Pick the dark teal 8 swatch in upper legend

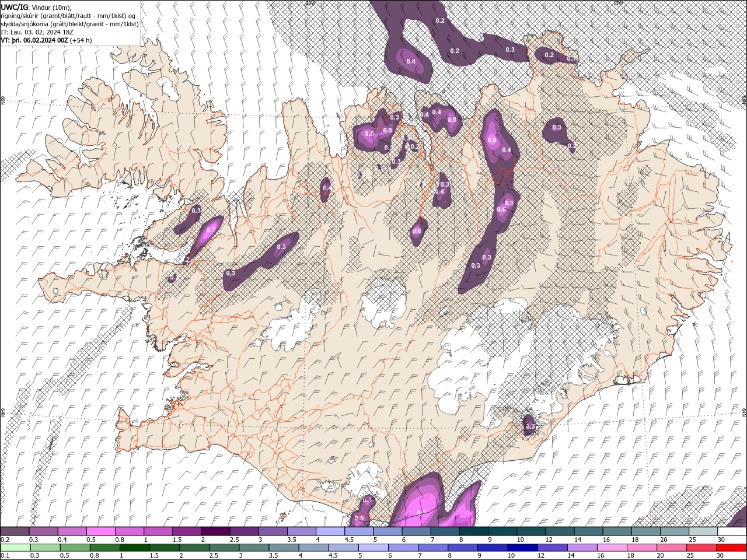pyautogui.click(x=474, y=531)
